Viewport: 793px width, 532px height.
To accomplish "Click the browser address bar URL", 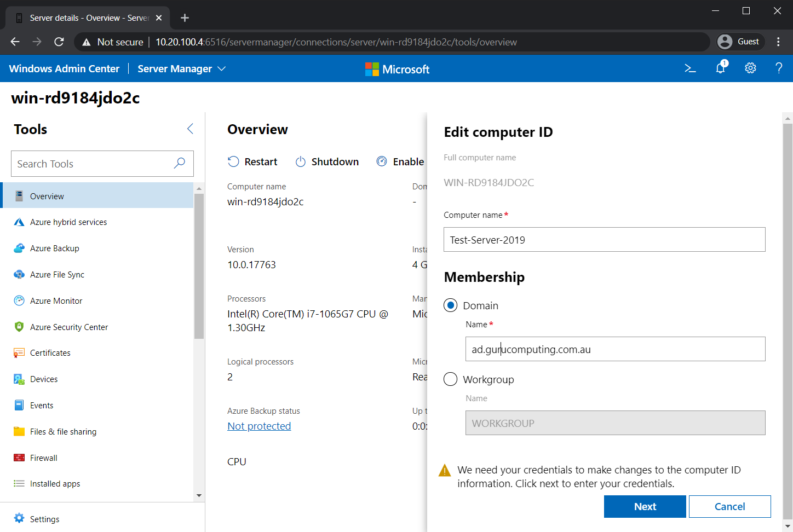I will [x=336, y=42].
